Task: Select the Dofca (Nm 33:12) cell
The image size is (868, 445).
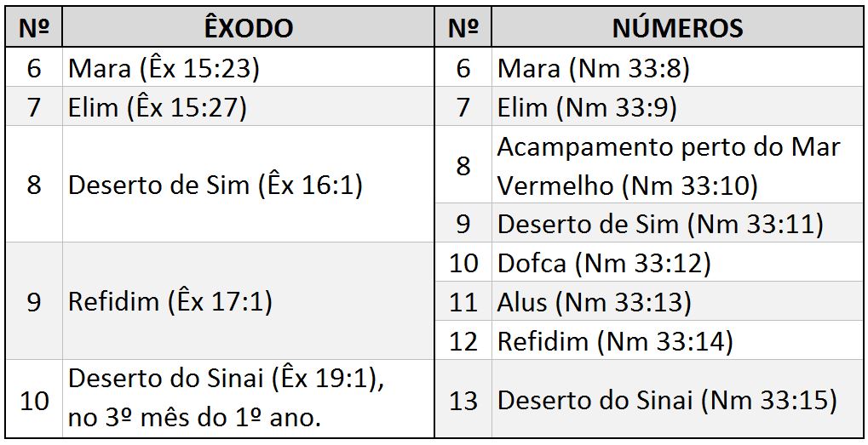Action: pos(604,263)
